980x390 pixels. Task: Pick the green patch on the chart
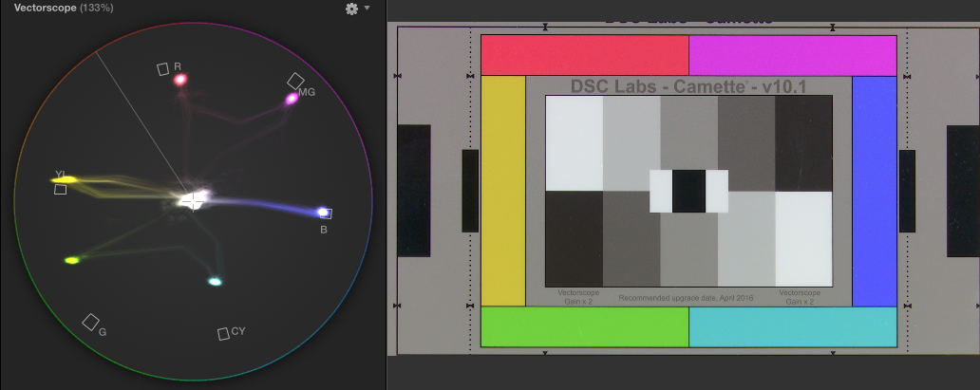click(x=584, y=326)
